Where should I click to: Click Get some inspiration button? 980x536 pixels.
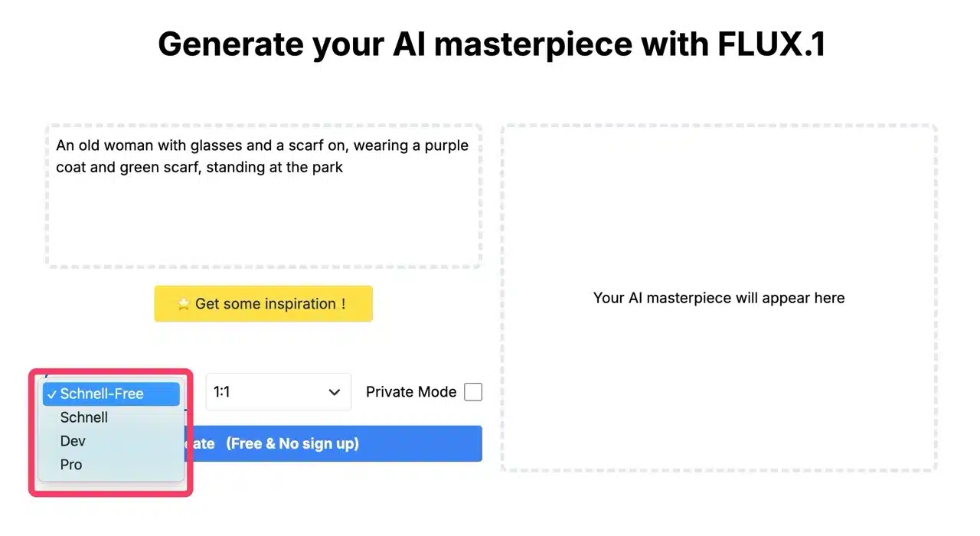(x=263, y=304)
